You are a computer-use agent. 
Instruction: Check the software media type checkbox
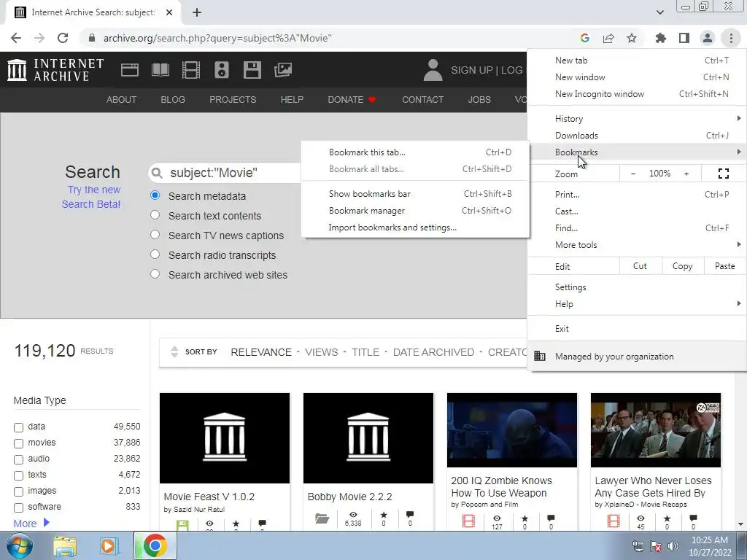[x=18, y=507]
